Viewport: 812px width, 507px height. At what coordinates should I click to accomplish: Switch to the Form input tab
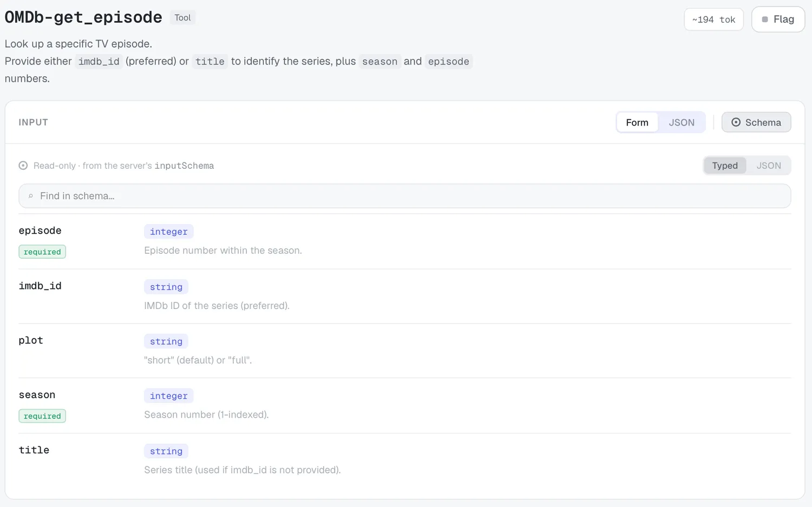click(x=637, y=122)
